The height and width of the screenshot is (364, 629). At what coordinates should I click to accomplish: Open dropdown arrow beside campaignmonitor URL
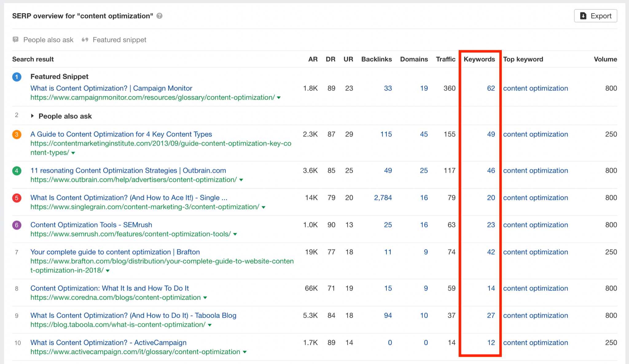279,98
